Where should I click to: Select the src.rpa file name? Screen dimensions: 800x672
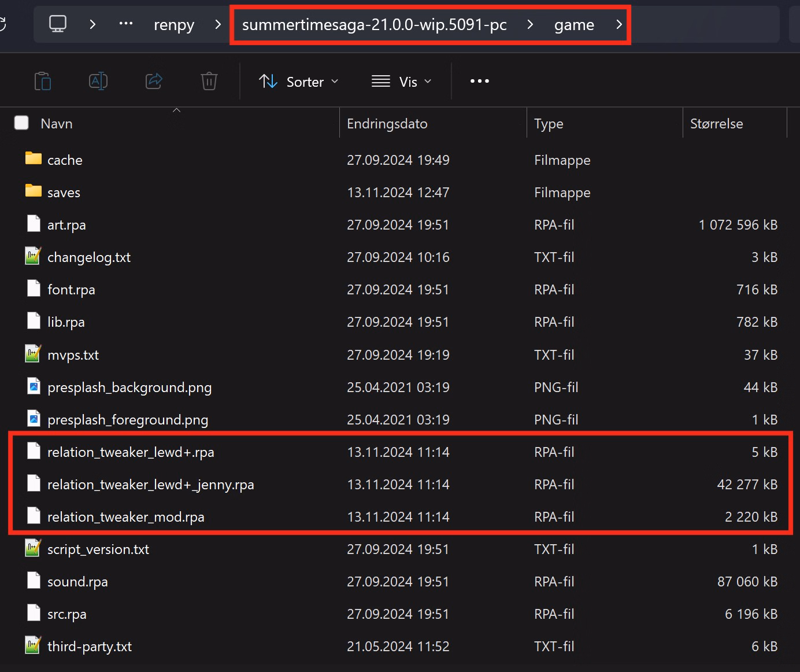[x=67, y=614]
